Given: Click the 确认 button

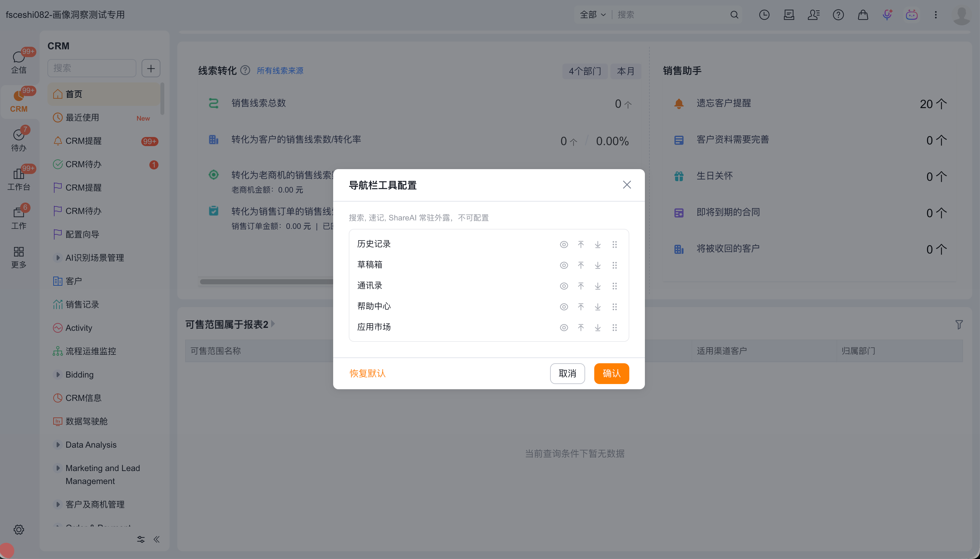Looking at the screenshot, I should coord(611,373).
